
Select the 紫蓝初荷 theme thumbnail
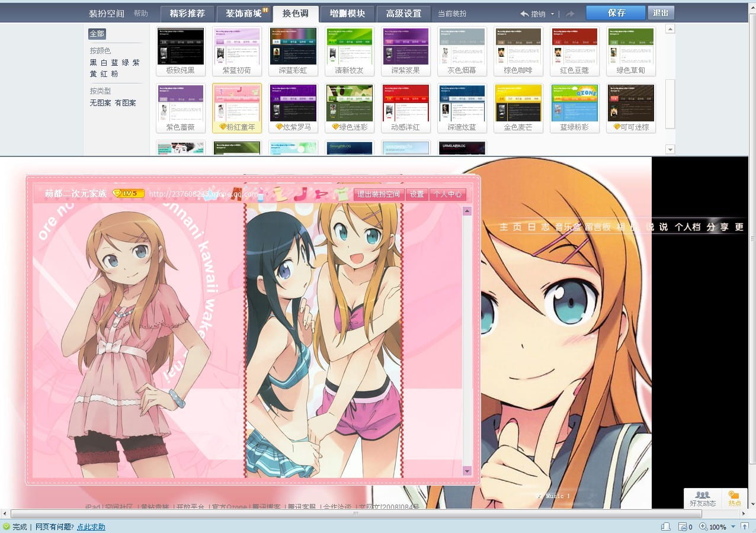[237, 52]
